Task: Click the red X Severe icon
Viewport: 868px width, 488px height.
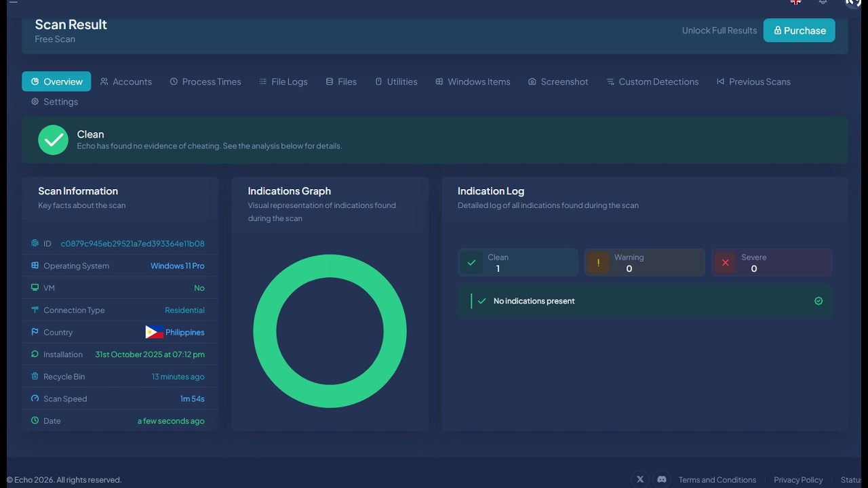Action: click(x=726, y=262)
